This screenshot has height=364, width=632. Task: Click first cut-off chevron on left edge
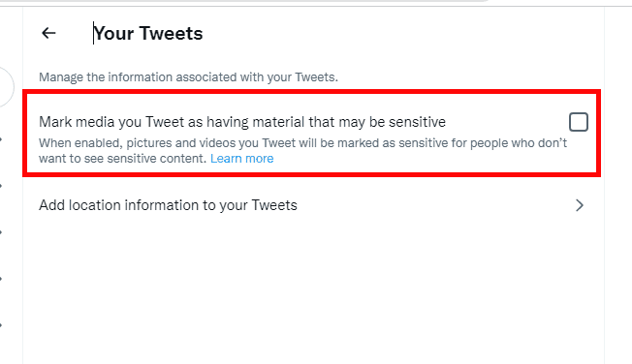click(x=1, y=139)
